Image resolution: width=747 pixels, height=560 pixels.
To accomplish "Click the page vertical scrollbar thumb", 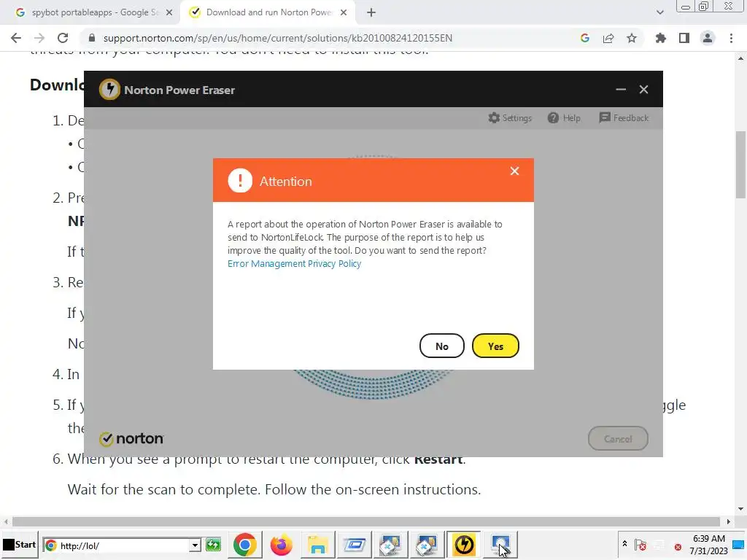I will (741, 164).
